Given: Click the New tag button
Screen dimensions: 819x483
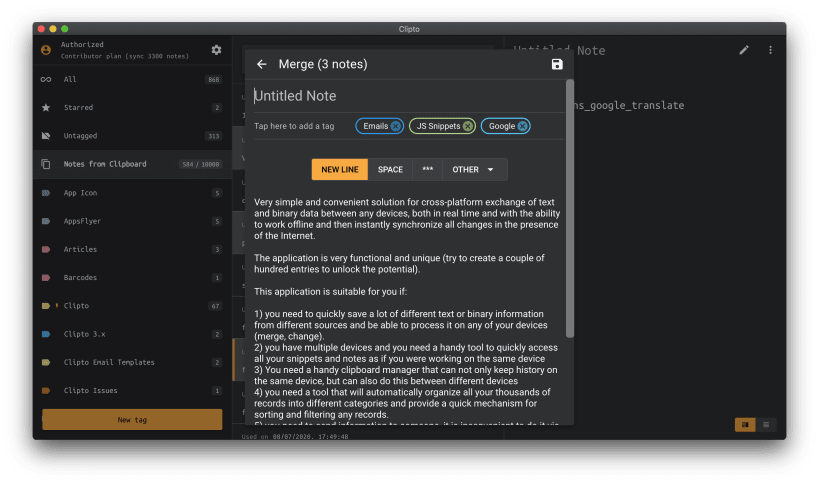Looking at the screenshot, I should [x=132, y=419].
